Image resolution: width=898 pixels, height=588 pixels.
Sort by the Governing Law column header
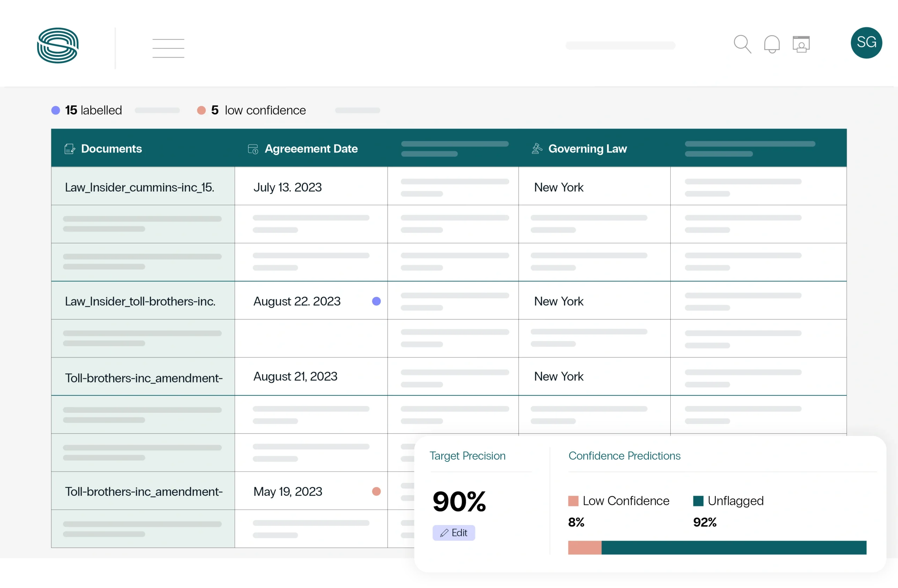[x=588, y=149]
